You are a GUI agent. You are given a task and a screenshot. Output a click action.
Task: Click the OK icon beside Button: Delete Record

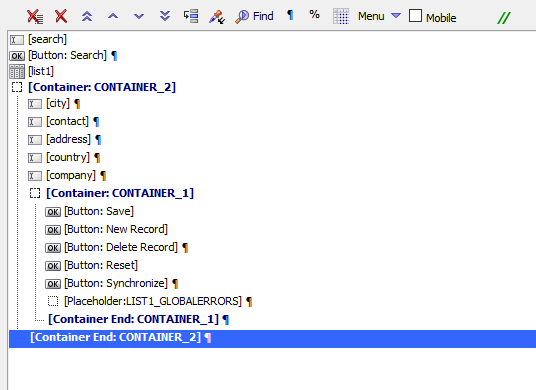[x=53, y=248]
